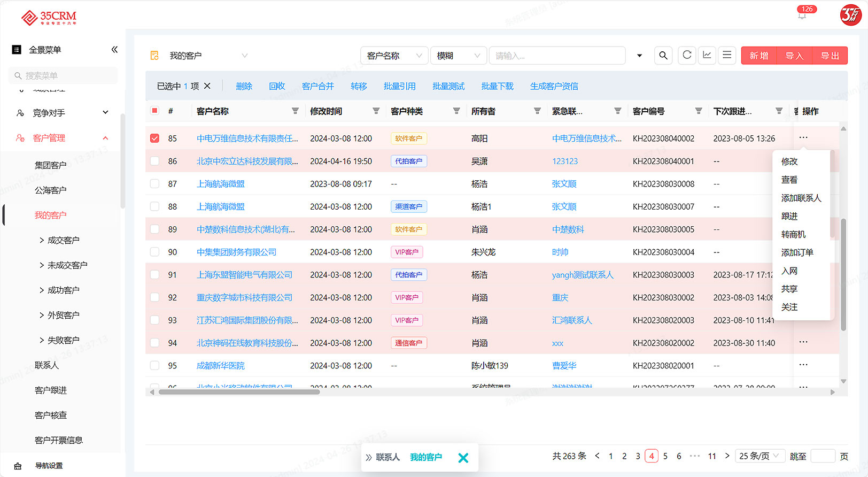Screen dimensions: 868x477
Task: Go to next page arrow
Action: tap(727, 456)
